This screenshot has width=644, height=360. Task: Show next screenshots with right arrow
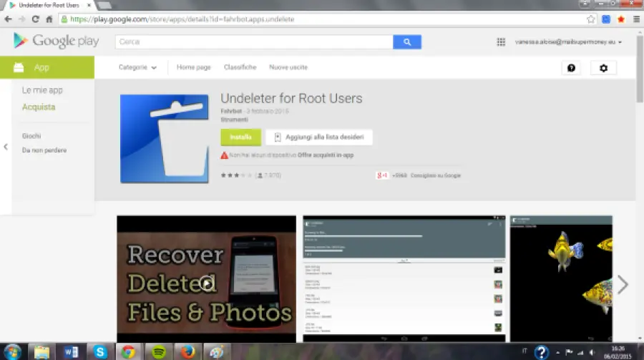[x=623, y=284]
